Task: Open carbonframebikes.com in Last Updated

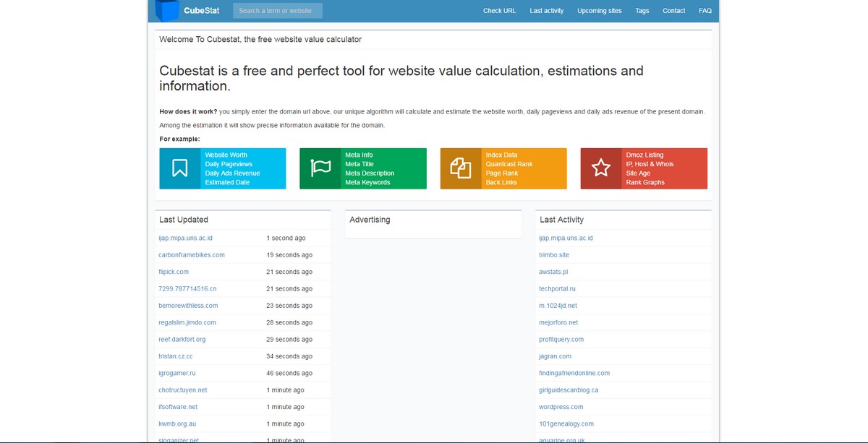Action: tap(192, 255)
